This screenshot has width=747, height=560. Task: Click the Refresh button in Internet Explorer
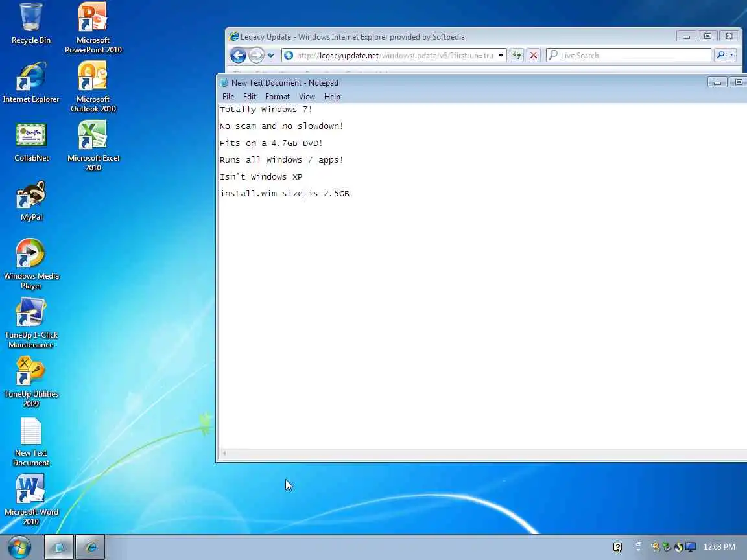click(516, 55)
